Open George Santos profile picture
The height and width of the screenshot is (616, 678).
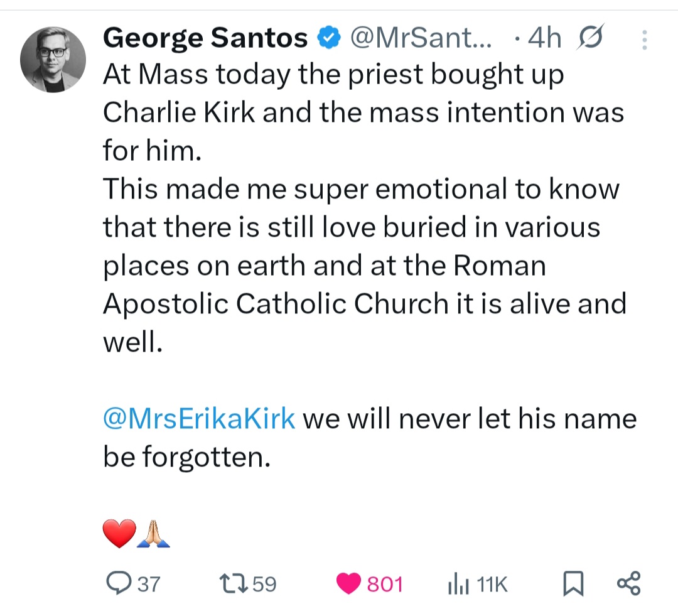[53, 60]
